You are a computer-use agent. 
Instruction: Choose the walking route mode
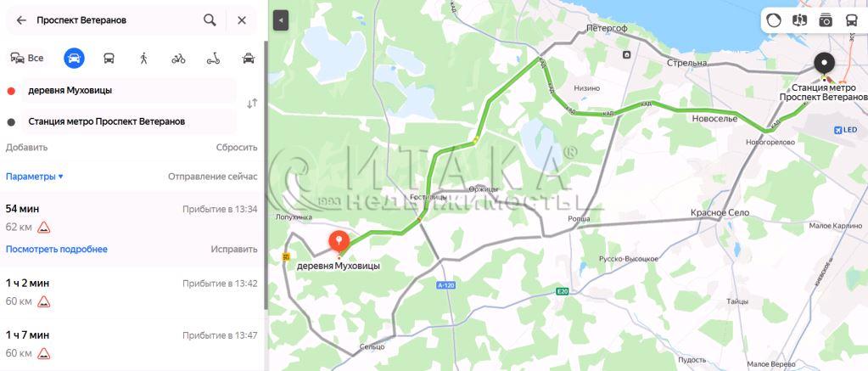pos(144,58)
